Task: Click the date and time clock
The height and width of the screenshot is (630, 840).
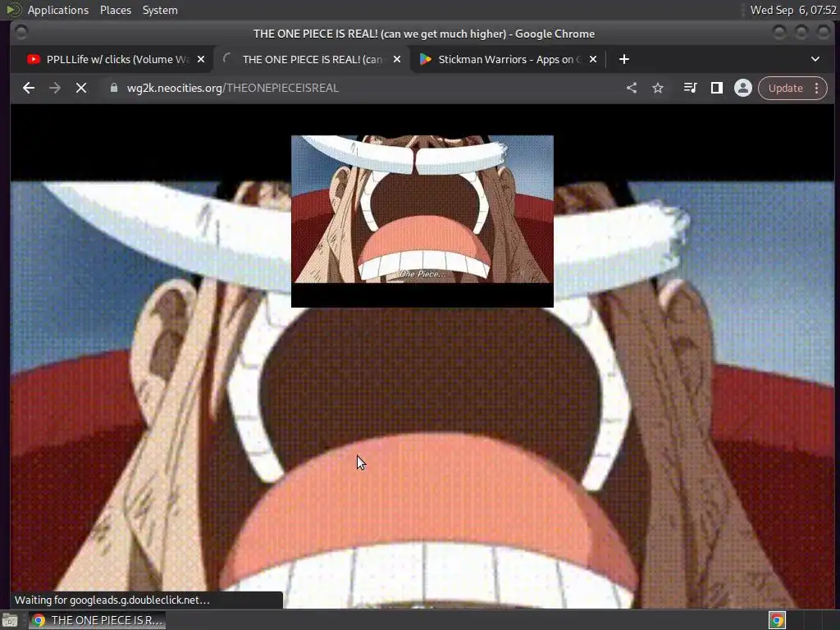Action: click(793, 10)
